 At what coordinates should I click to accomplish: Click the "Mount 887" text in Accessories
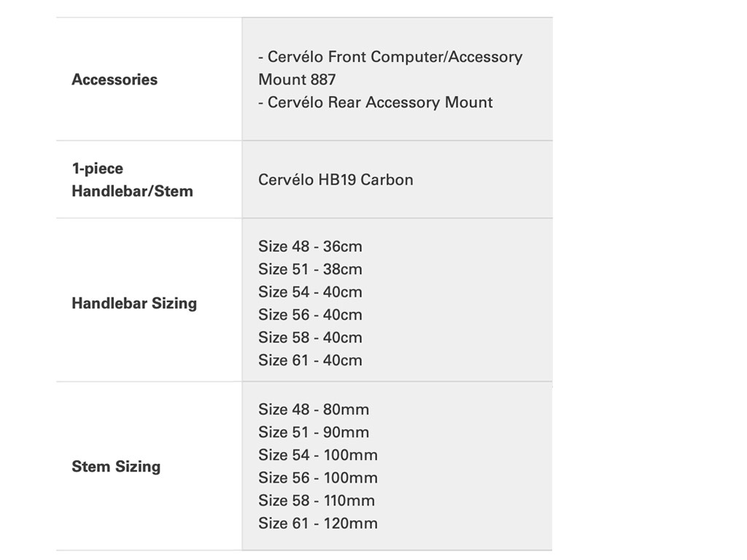(297, 79)
